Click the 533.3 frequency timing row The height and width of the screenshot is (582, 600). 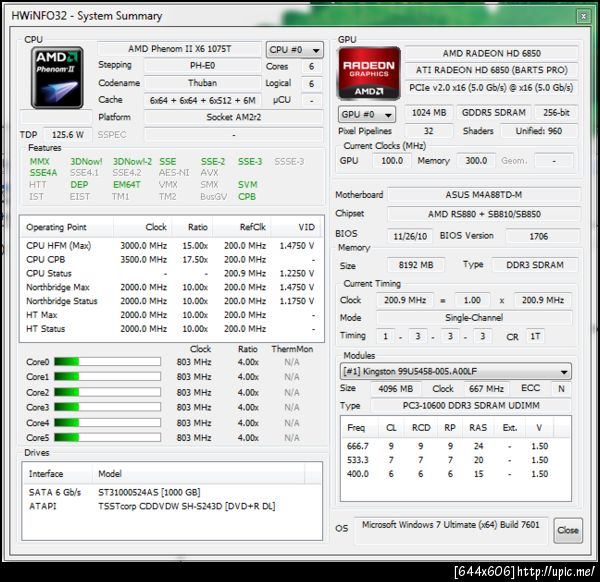[455, 460]
